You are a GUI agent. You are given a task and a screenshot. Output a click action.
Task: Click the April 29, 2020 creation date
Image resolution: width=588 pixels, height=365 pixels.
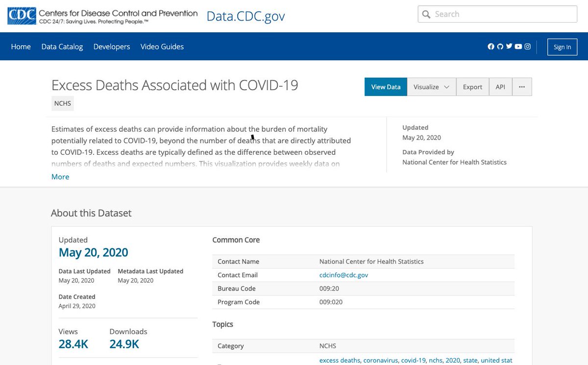(x=77, y=306)
